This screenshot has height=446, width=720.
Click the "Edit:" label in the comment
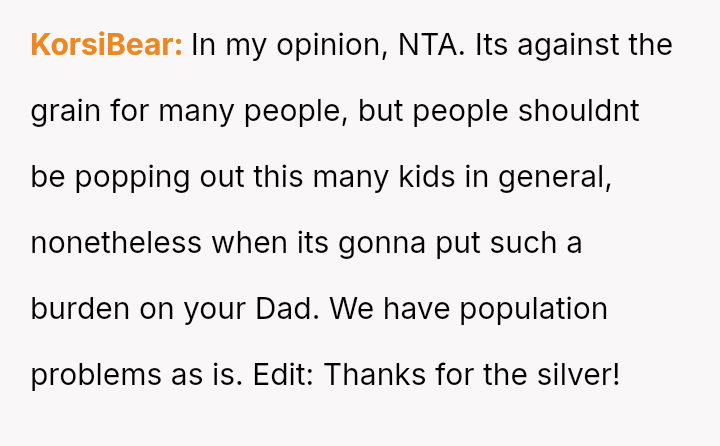tap(283, 375)
